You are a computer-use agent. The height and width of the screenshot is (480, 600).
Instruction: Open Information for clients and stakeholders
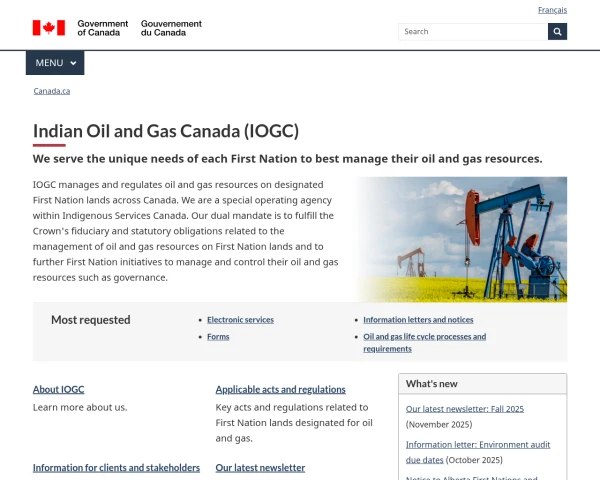pyautogui.click(x=116, y=467)
